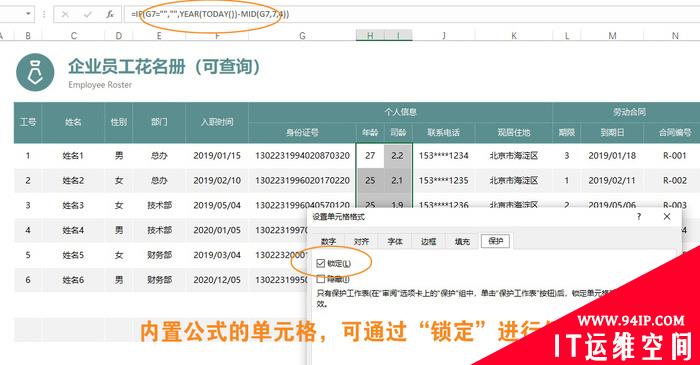Click the 性别 header cell
700x365 pixels.
pos(119,122)
